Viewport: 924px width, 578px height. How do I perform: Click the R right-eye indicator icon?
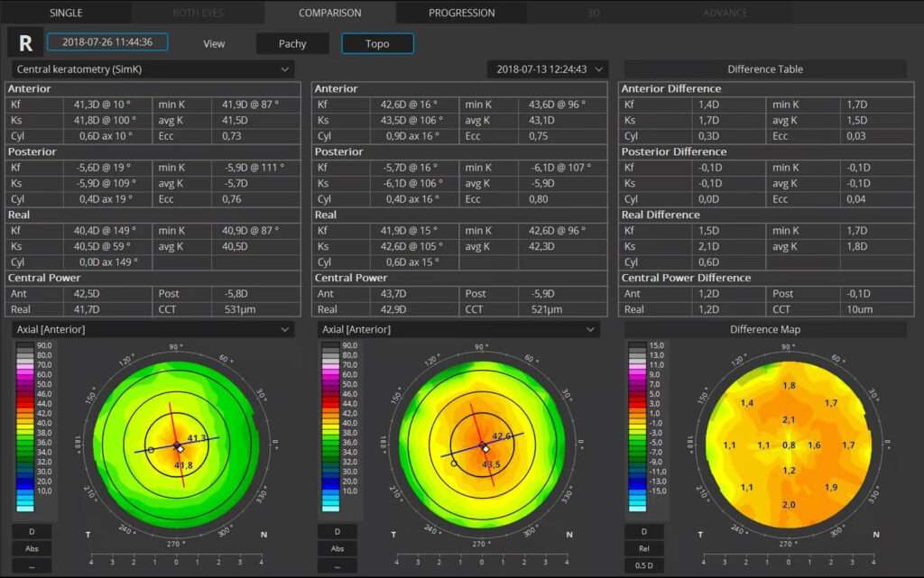click(x=25, y=42)
